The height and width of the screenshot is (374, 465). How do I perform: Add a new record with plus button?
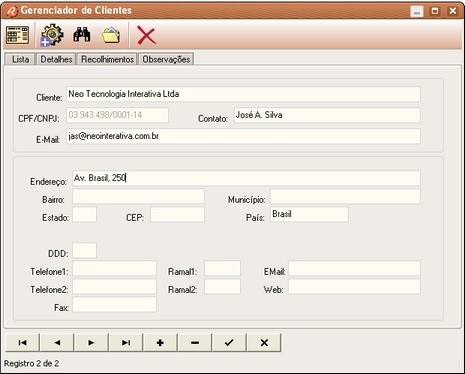pos(160,342)
